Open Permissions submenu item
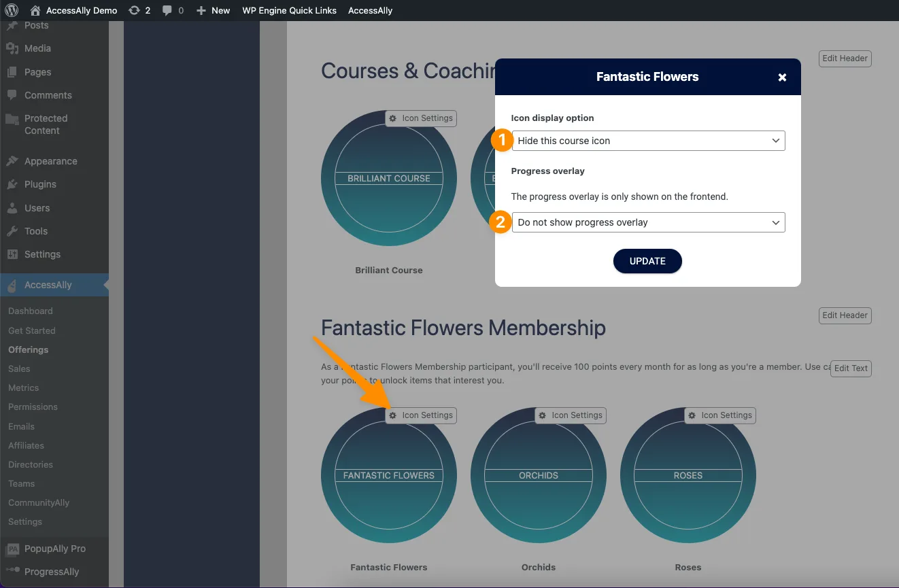Image resolution: width=899 pixels, height=588 pixels. point(33,407)
